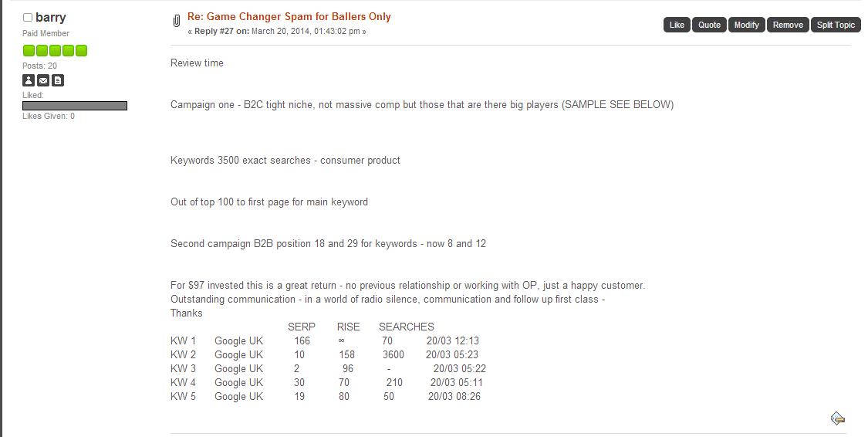Click the envelope email icon under barry

pos(43,80)
